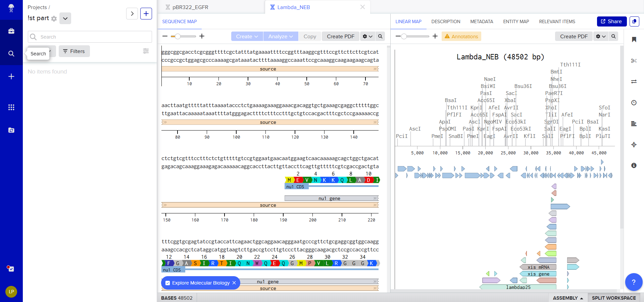The width and height of the screenshot is (644, 302).
Task: Open the information icon in right sidebar
Action: pyautogui.click(x=634, y=165)
